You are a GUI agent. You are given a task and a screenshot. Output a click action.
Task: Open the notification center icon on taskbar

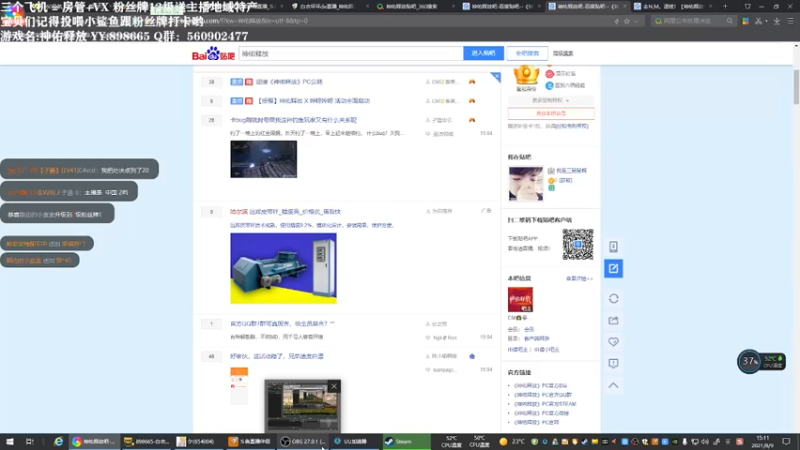(786, 441)
